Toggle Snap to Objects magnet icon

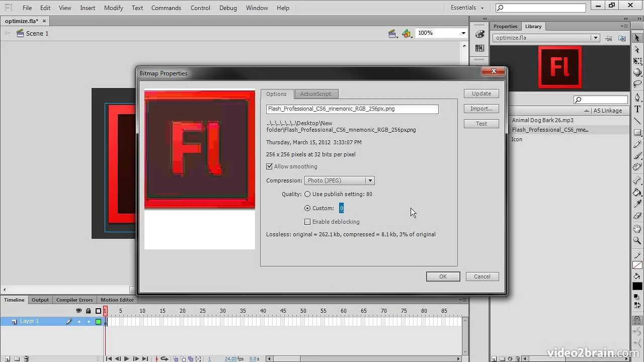click(637, 320)
